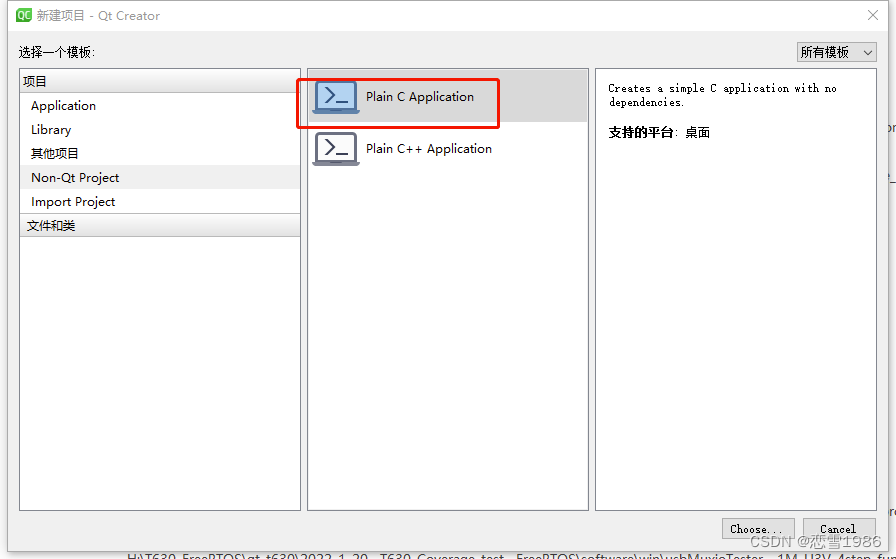Image resolution: width=896 pixels, height=559 pixels.
Task: Open the 所有模板 template filter dropdown
Action: 836,53
